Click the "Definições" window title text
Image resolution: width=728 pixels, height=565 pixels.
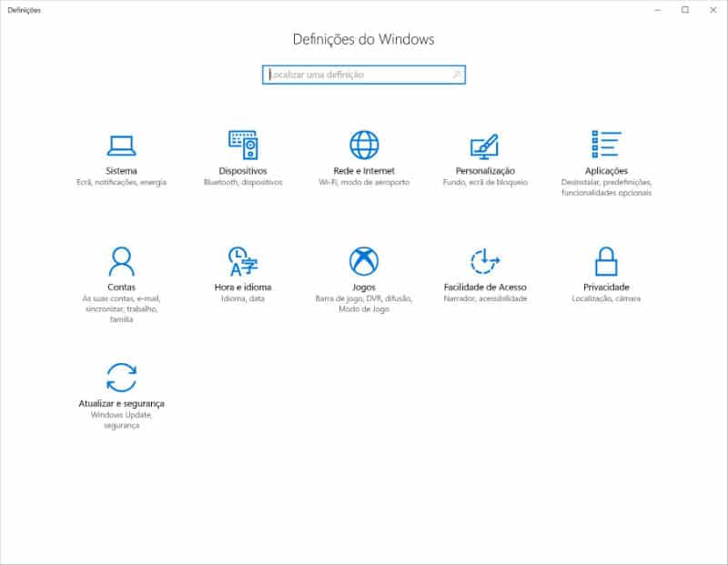tap(25, 10)
